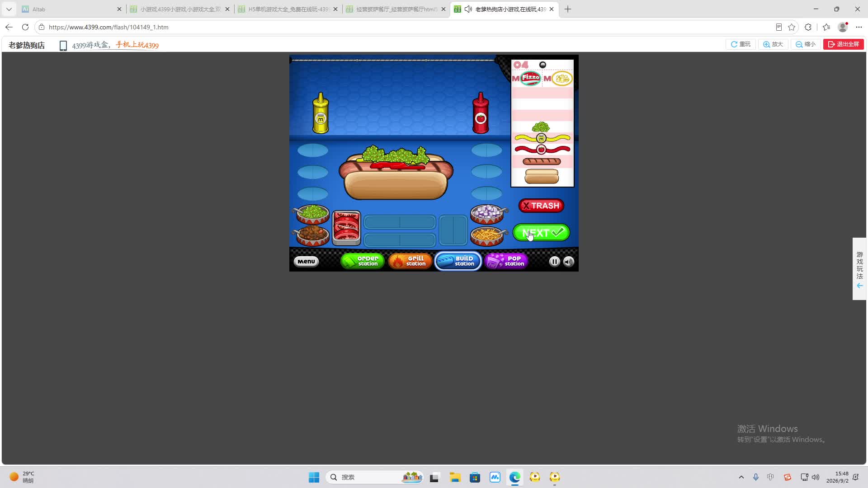Image resolution: width=868 pixels, height=488 pixels.
Task: Switch to the Altab browser tab
Action: point(72,9)
